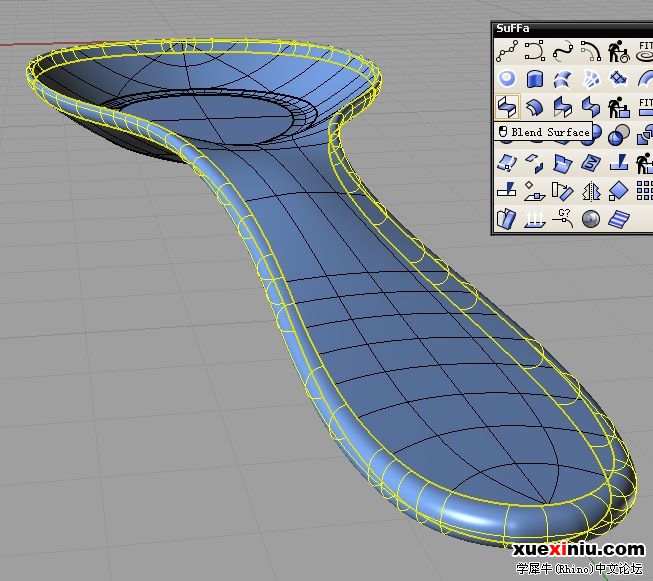This screenshot has width=653, height=581.
Task: Click the open box extract surface icon
Action: coord(507,219)
